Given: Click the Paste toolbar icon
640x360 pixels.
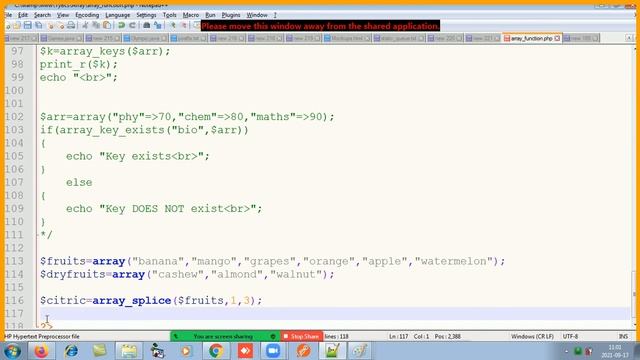Looking at the screenshot, I should (x=107, y=26).
